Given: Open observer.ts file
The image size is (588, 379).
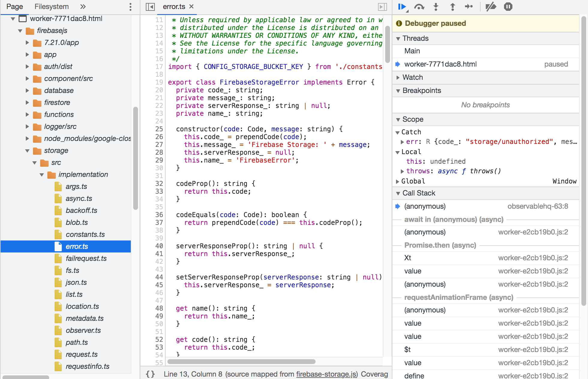Looking at the screenshot, I should click(x=83, y=330).
